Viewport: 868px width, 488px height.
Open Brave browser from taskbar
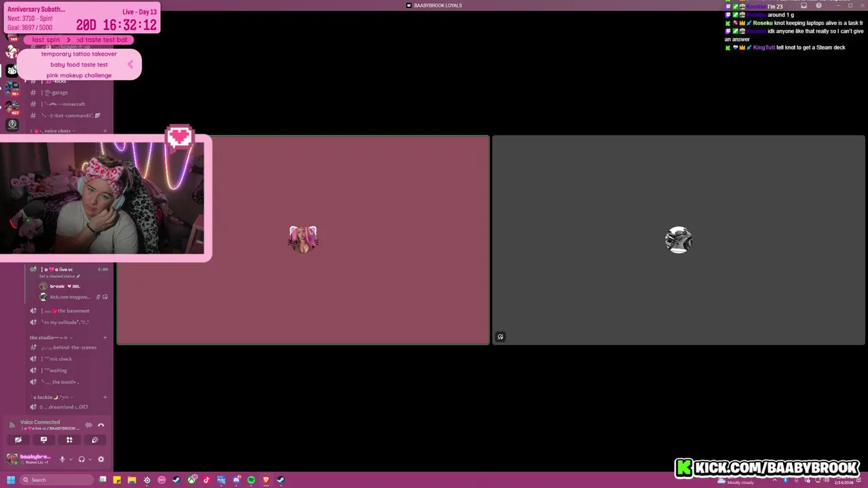[x=266, y=480]
